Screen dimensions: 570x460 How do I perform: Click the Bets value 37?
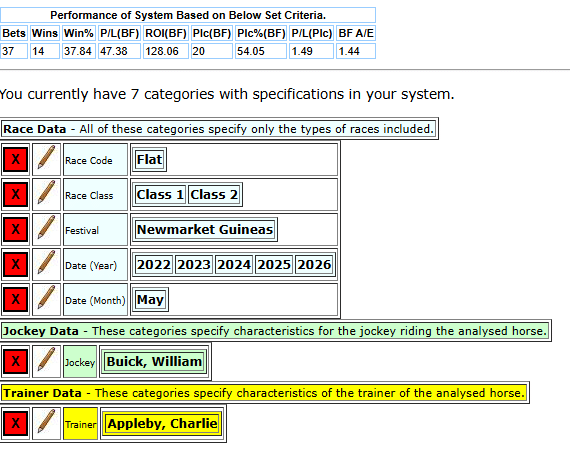click(x=14, y=51)
